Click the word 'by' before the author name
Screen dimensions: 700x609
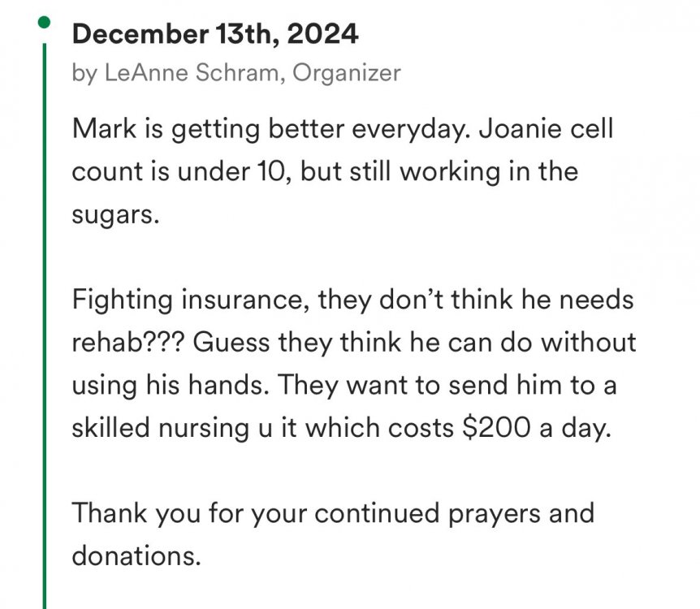[x=84, y=73]
